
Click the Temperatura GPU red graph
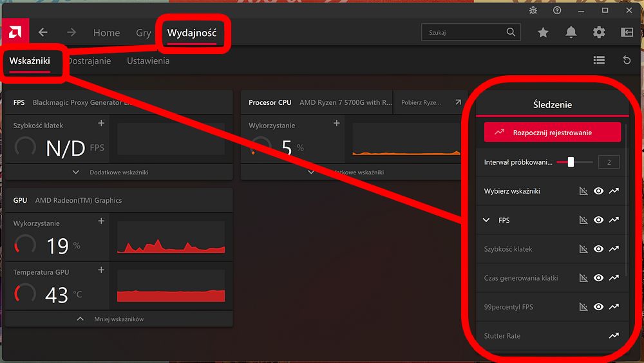(x=171, y=286)
